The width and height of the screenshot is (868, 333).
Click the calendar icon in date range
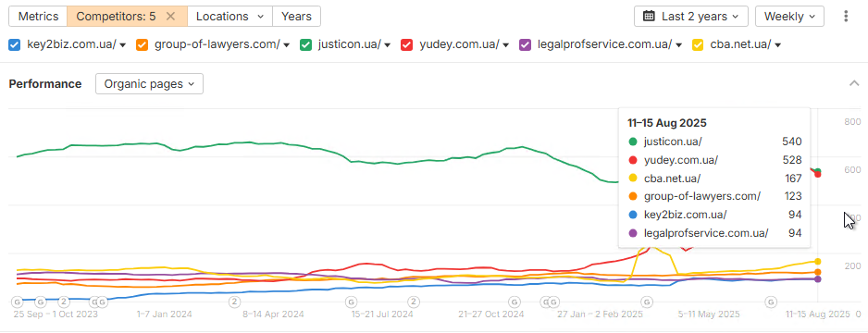(x=650, y=16)
